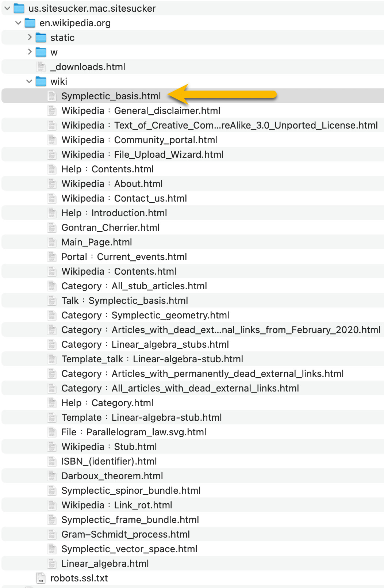
Task: Select Wikipedia : Stub.html file name
Action: point(109,447)
